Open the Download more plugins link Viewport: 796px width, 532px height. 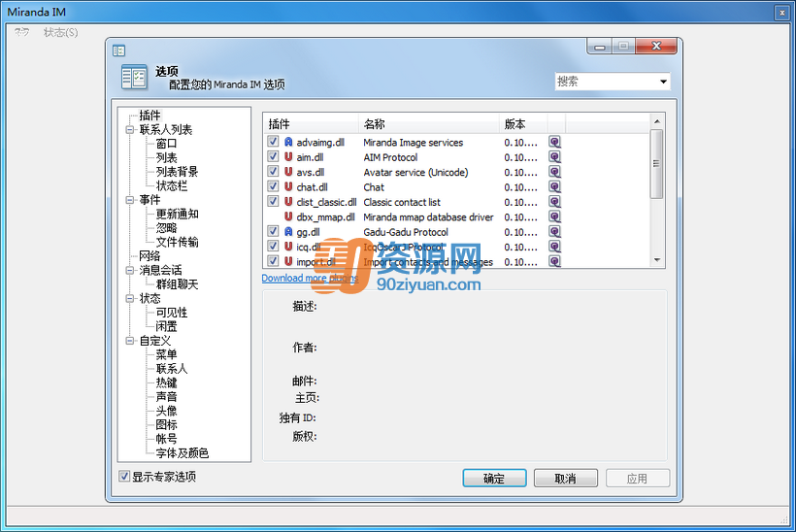coord(311,279)
